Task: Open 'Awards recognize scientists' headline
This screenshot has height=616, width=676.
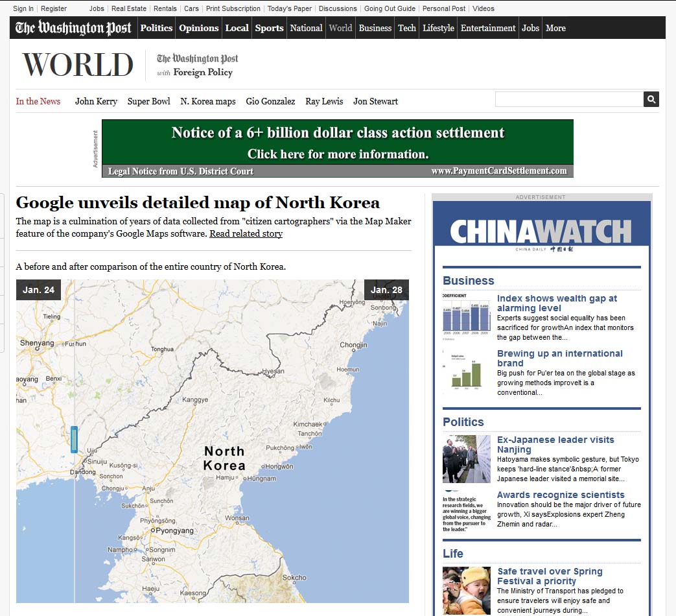Action: pyautogui.click(x=561, y=495)
